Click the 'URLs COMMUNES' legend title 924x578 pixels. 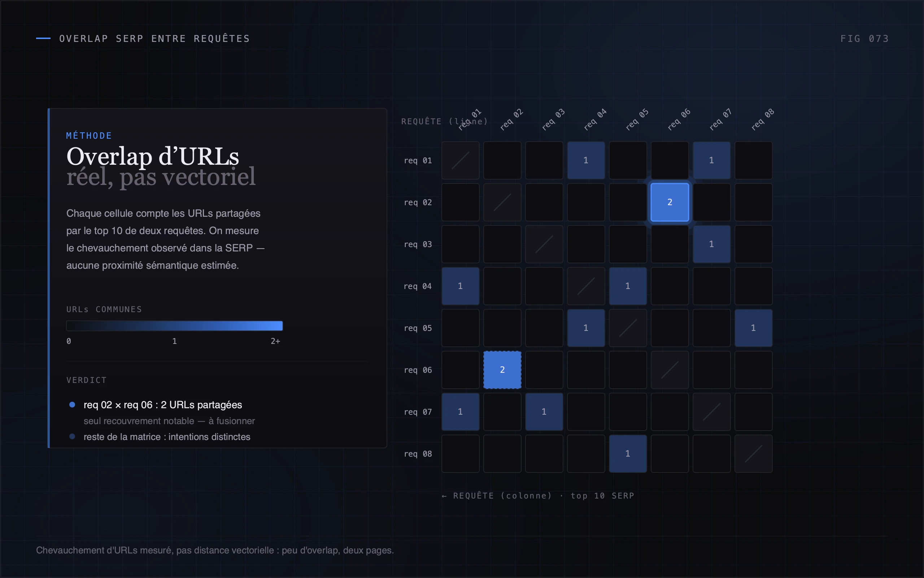click(x=104, y=309)
